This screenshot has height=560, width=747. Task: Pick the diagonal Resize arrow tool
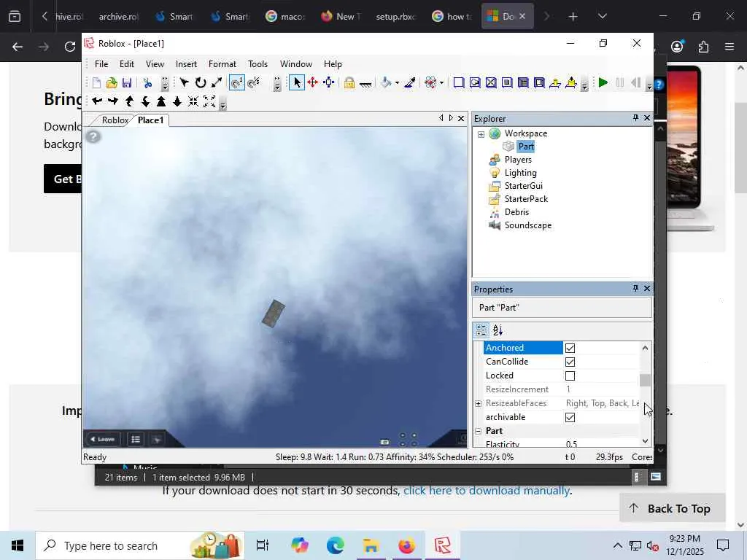coord(217,83)
